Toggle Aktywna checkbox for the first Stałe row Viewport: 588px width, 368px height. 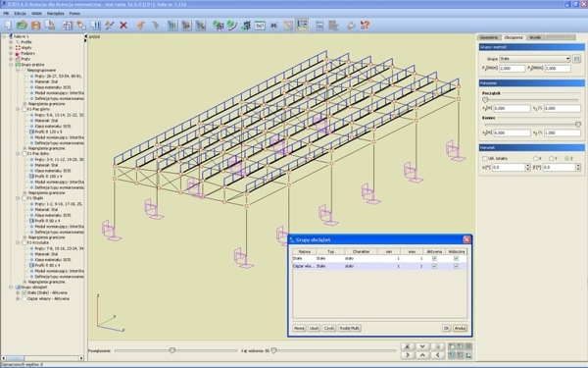pos(434,258)
